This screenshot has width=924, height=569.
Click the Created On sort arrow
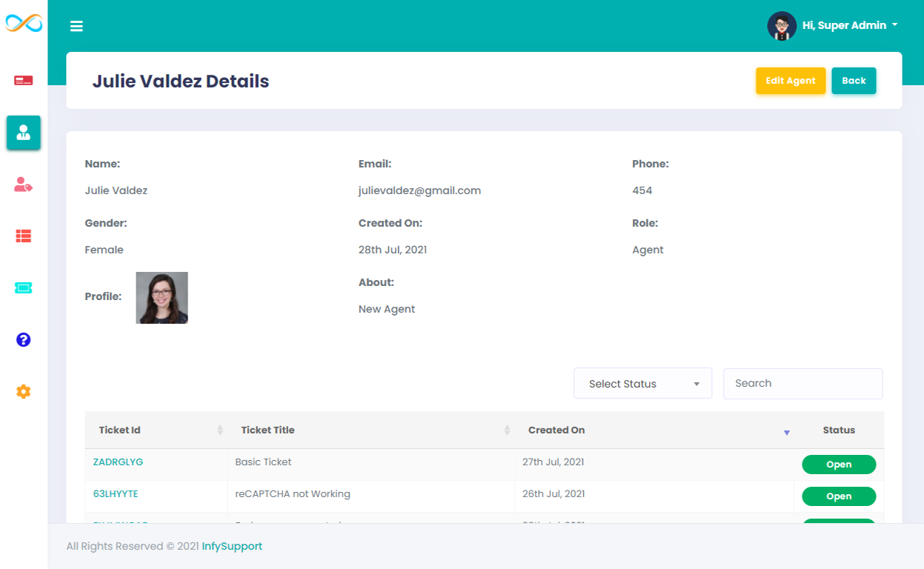pos(787,433)
